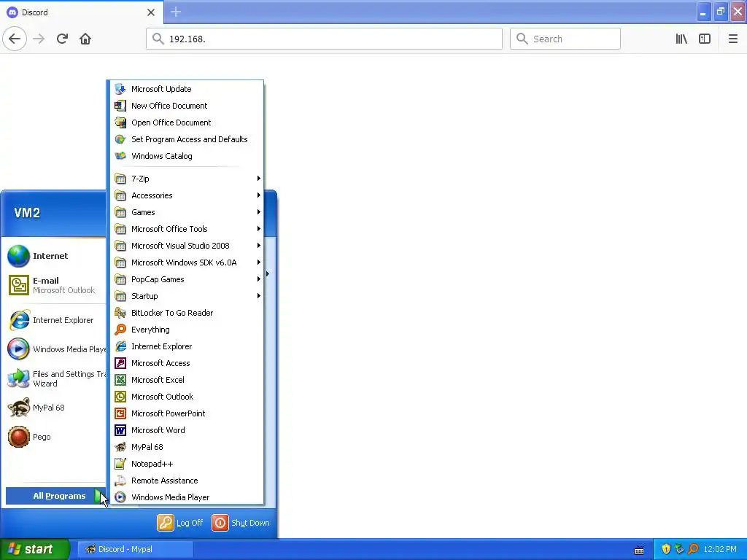Select the Startup menu entry label
The height and width of the screenshot is (560, 747).
[144, 296]
